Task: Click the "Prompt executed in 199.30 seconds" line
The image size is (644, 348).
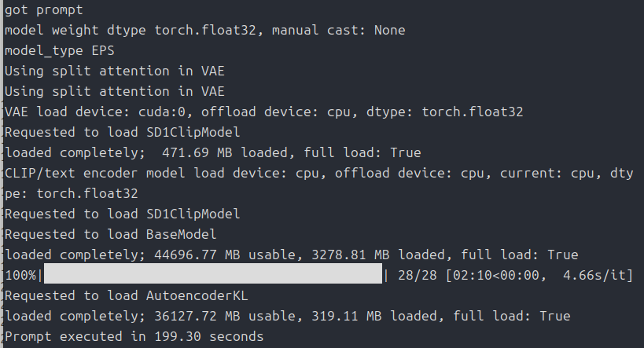Action: coord(134,336)
